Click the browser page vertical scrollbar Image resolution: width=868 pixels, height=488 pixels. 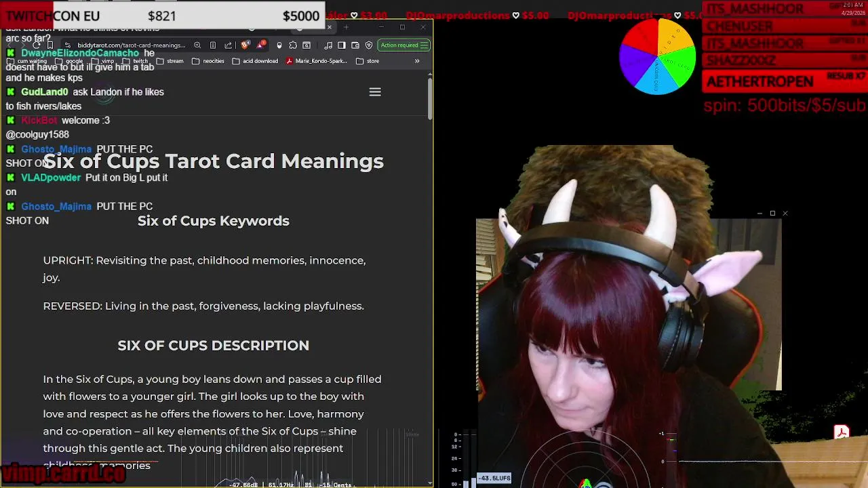pos(430,98)
